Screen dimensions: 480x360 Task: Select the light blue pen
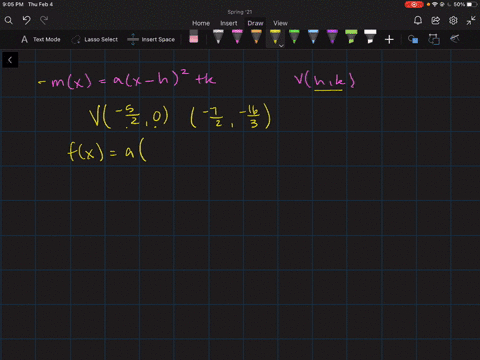pos(313,37)
